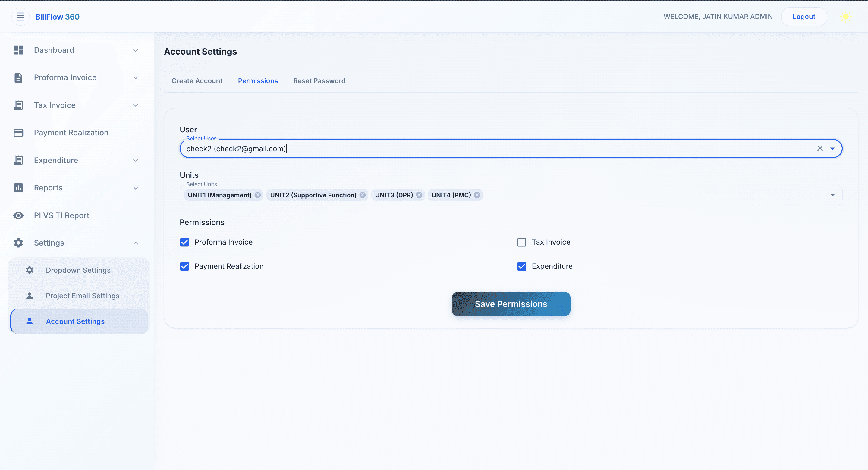
Task: Enable the Tax Invoice permission
Action: coord(522,242)
